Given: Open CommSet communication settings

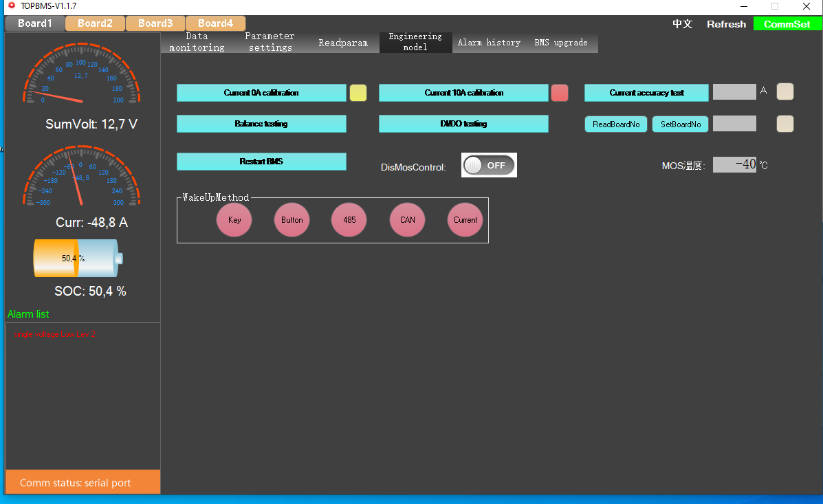Looking at the screenshot, I should tap(787, 24).
